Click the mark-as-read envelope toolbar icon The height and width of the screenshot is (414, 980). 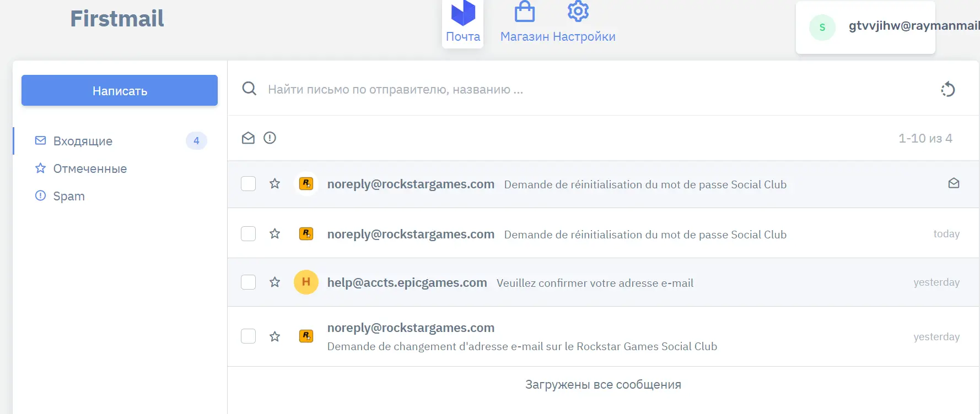coord(248,138)
